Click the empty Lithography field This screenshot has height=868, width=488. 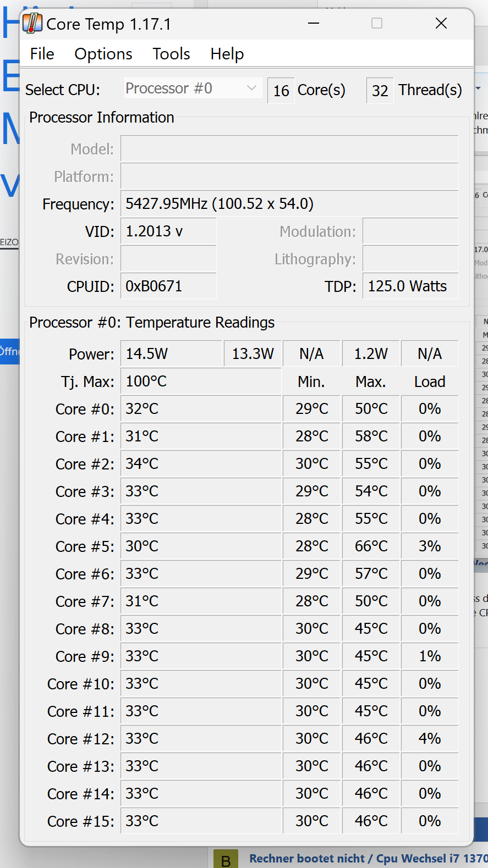(x=410, y=259)
